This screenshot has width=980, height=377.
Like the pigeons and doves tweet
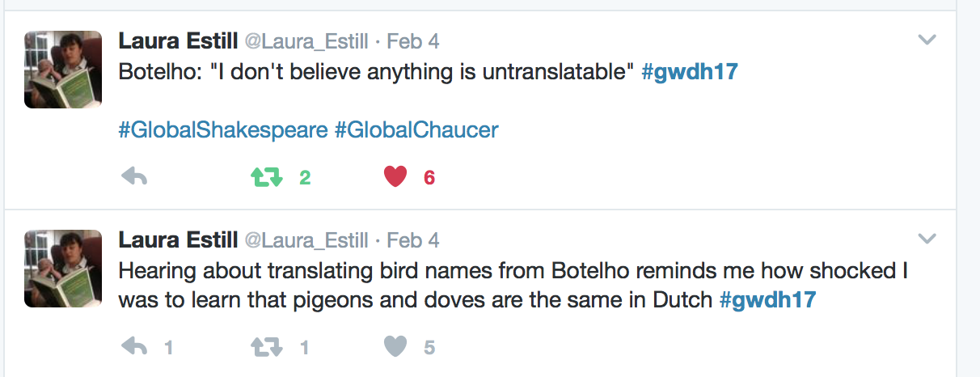tap(395, 347)
